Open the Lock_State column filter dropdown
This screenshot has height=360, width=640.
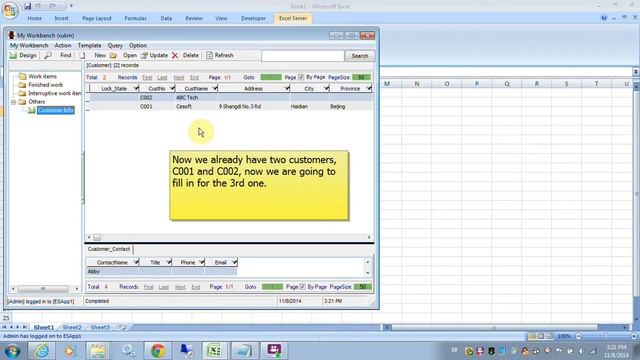(136, 89)
